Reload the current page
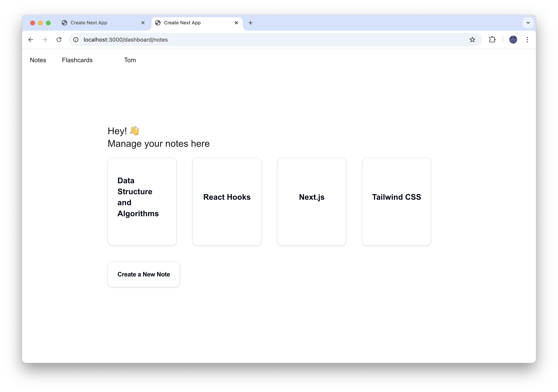This screenshot has width=558, height=392. tap(59, 40)
